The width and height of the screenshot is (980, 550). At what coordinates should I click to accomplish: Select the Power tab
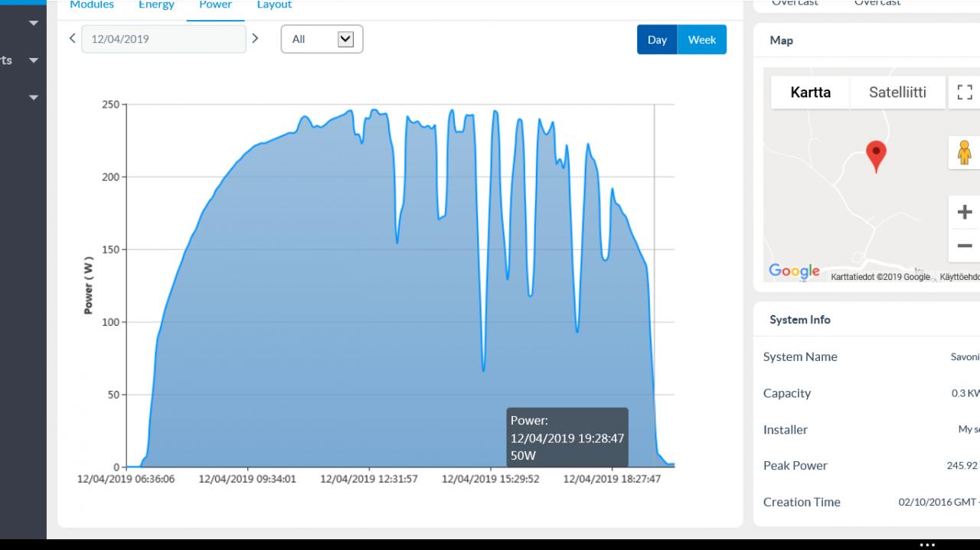pyautogui.click(x=215, y=5)
